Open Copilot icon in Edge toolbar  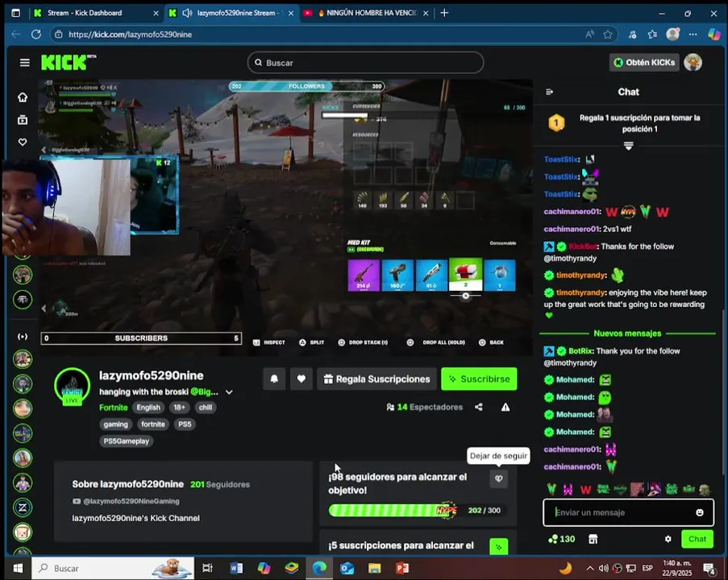[714, 35]
